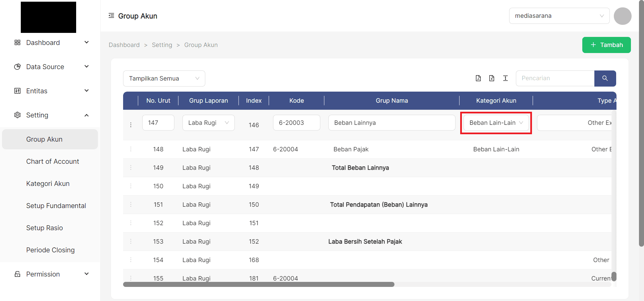Open the Beban Lain-Lain category dropdown

click(x=496, y=123)
